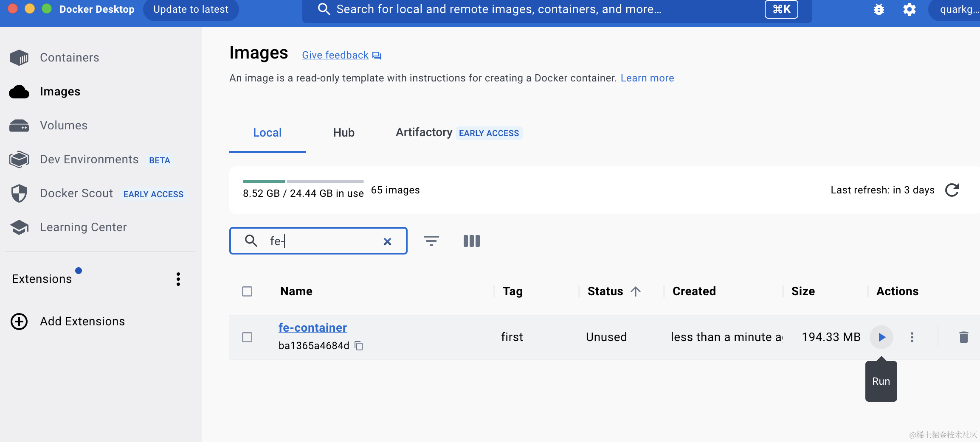Screen dimensions: 980x442
Task: Open the manage columns icon
Action: tap(471, 241)
